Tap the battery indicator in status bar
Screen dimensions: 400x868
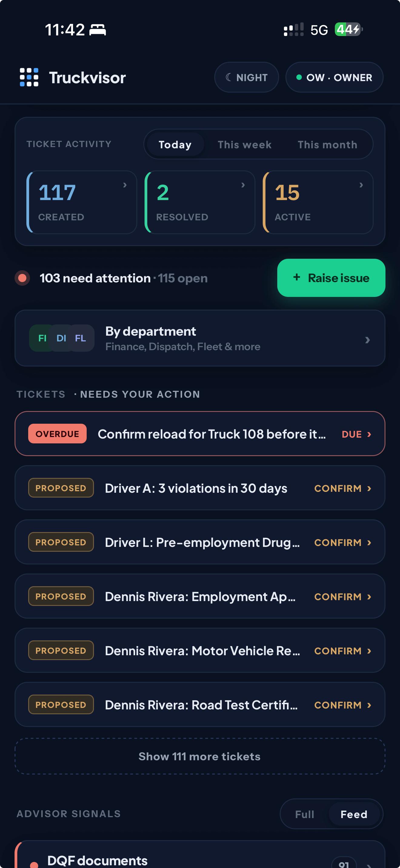(348, 30)
